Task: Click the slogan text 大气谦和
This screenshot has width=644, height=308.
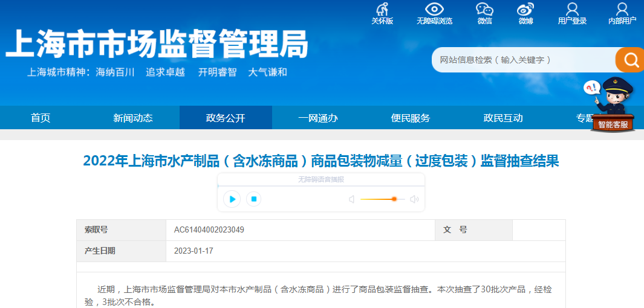Action: click(267, 72)
